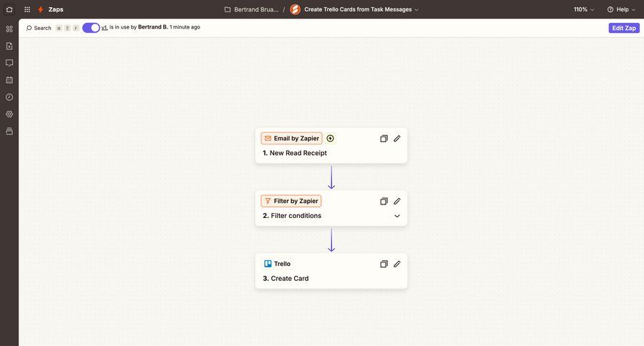Click the Search field label
Viewport: 644px width, 346px height.
pos(43,28)
